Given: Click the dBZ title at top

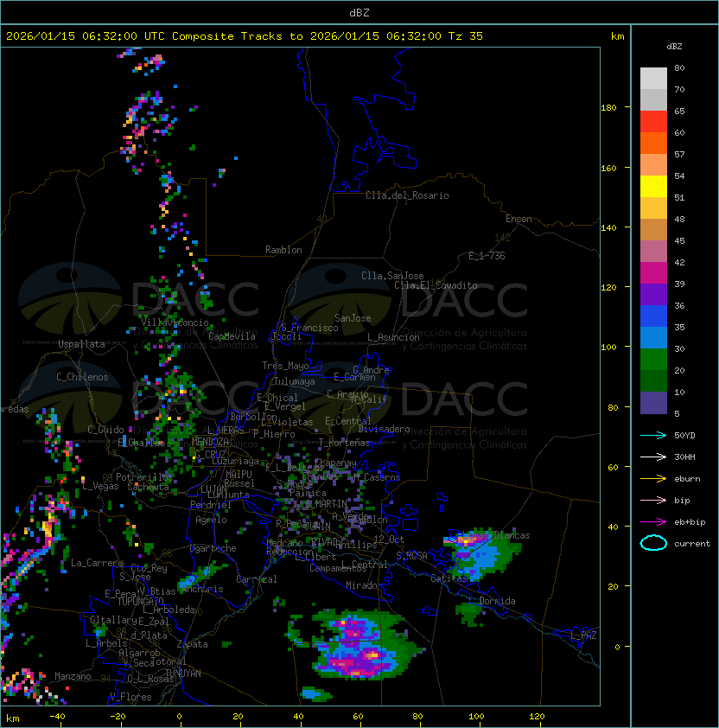Looking at the screenshot, I should coord(359,12).
